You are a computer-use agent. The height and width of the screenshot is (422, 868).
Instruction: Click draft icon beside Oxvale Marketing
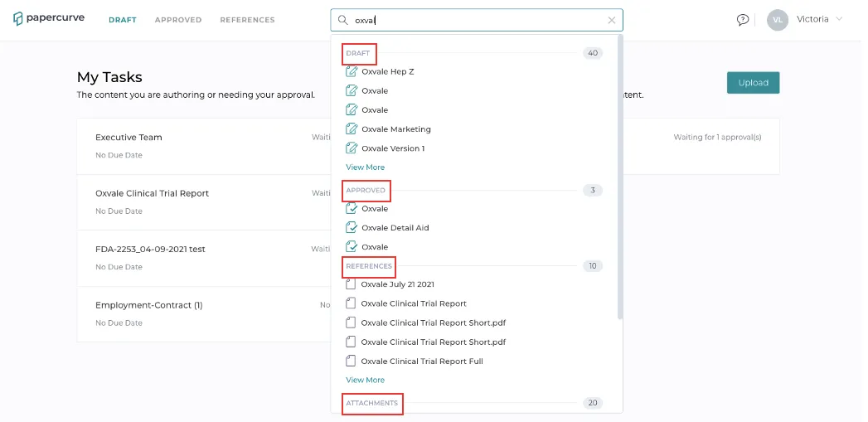pyautogui.click(x=352, y=129)
